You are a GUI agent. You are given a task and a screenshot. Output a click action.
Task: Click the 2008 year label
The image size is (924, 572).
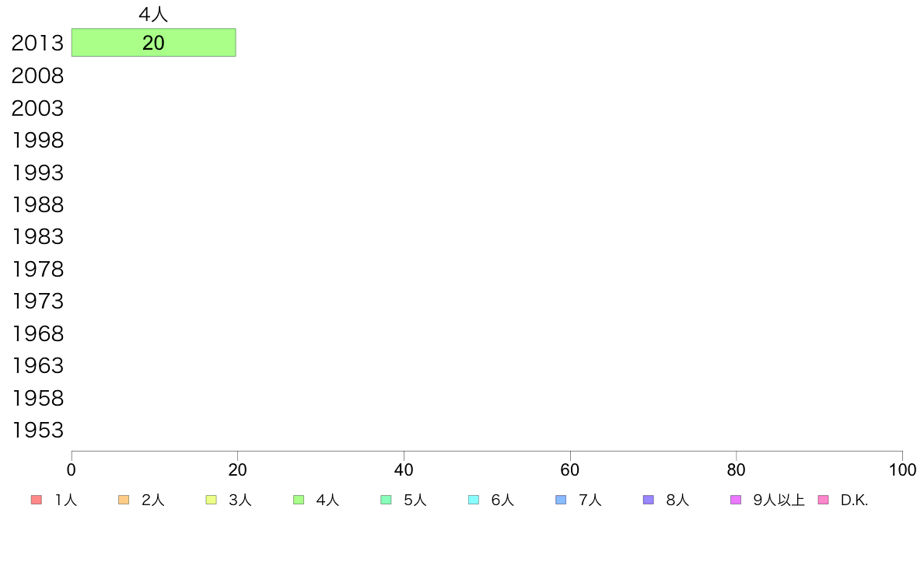click(x=37, y=75)
